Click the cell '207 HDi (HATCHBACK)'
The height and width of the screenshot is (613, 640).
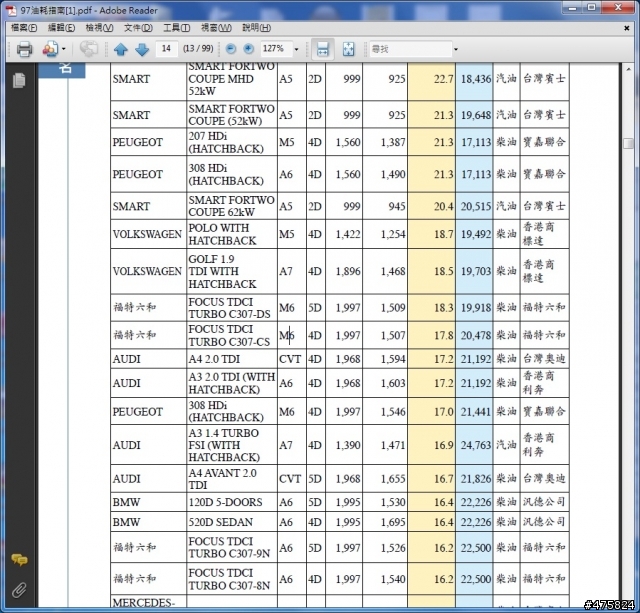tap(232, 142)
